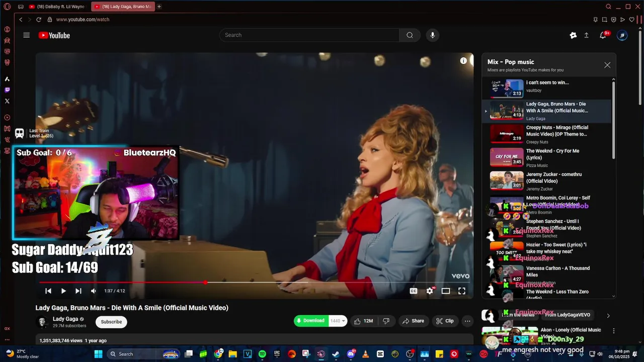Open browser tab search magnifier
This screenshot has width=644, height=362.
pos(608,7)
